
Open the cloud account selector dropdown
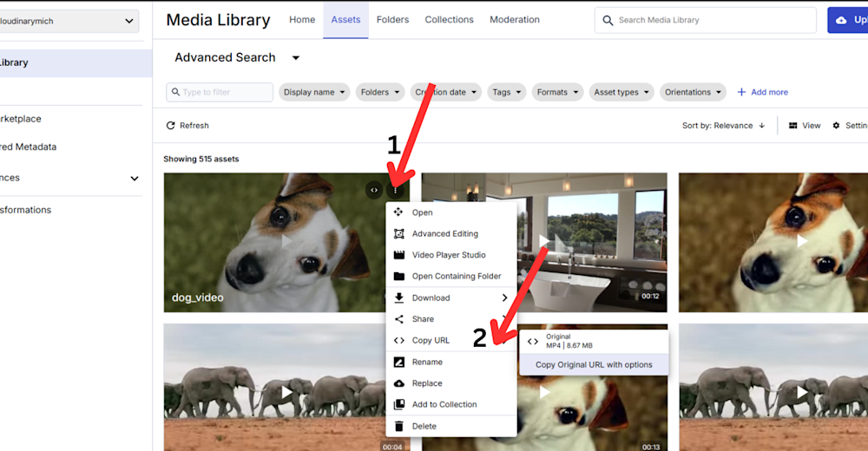coord(69,21)
